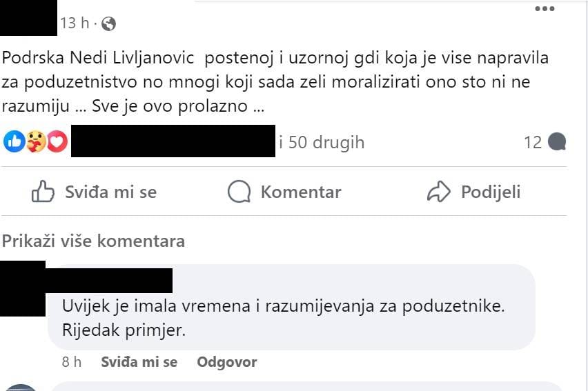Click the comment bubble icon beside 12

click(x=556, y=142)
